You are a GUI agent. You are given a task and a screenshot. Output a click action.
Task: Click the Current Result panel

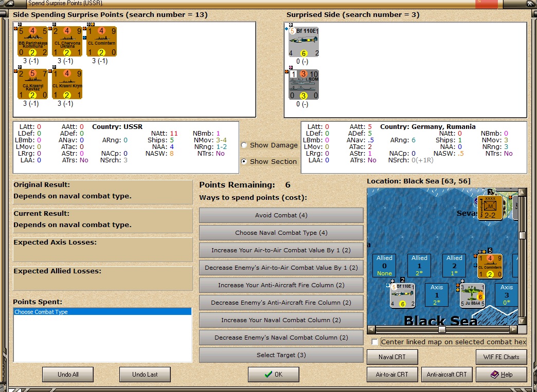[x=103, y=220]
